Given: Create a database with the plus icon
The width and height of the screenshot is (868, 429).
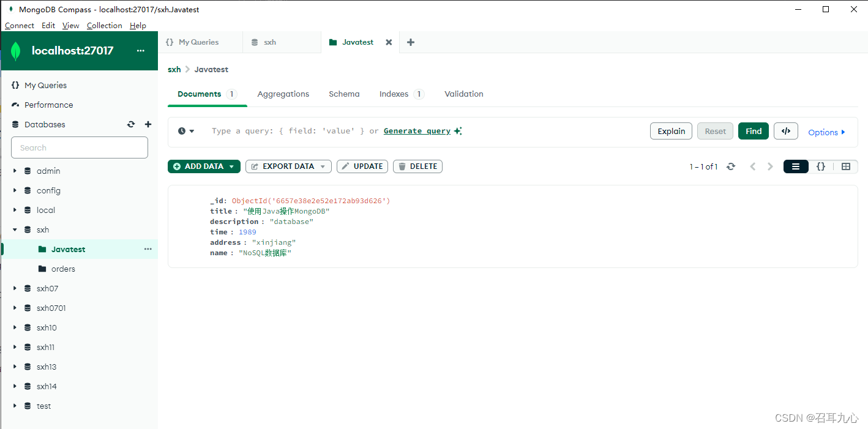Looking at the screenshot, I should click(148, 124).
